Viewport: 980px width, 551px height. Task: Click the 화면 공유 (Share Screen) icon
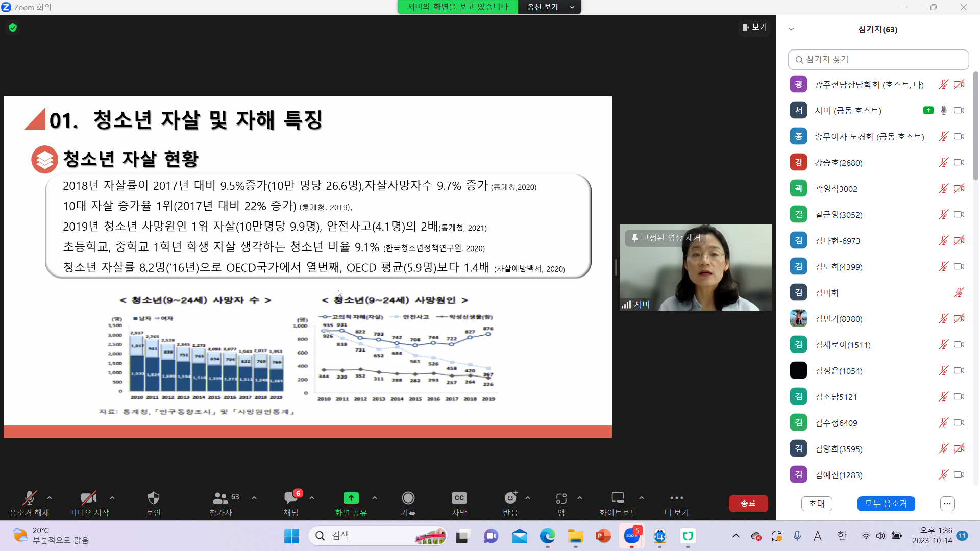(351, 498)
